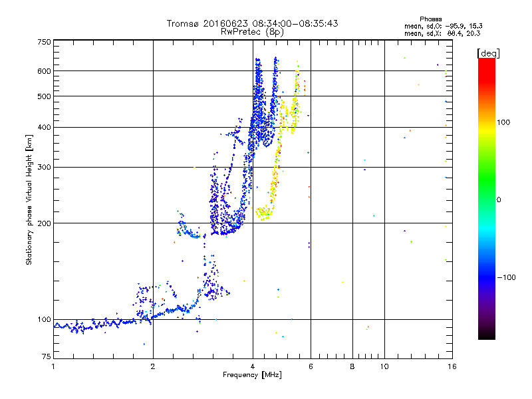This screenshot has height=399, width=532.
Task: Click the x-axis tick label '8'
Action: tap(352, 366)
